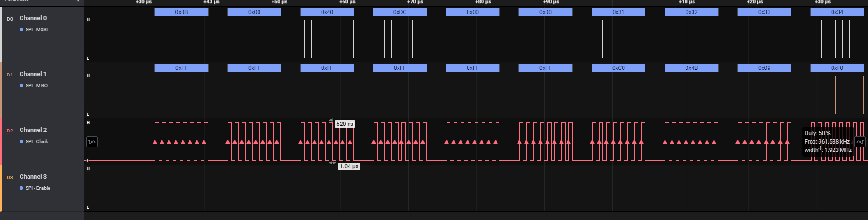Select the 0xC0 MISO decoded byte
The height and width of the screenshot is (220, 868).
(618, 68)
